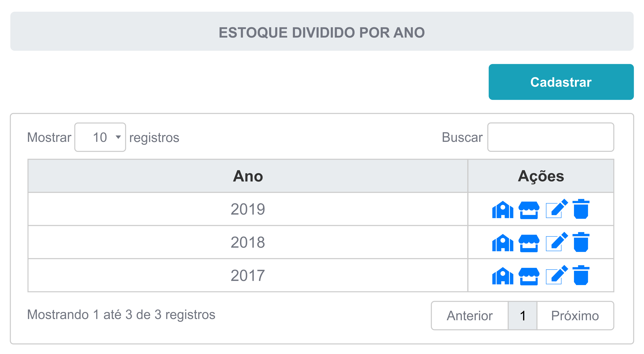Focus the Buscar search field
Viewport: 644px width, 354px height.
(551, 137)
